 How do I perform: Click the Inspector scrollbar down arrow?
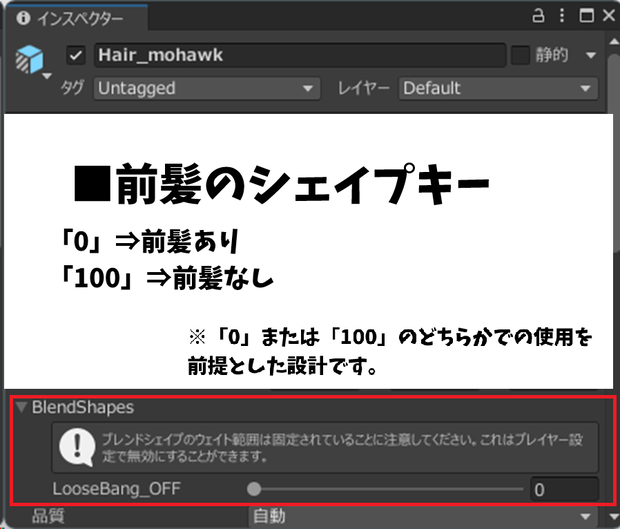coord(614,516)
